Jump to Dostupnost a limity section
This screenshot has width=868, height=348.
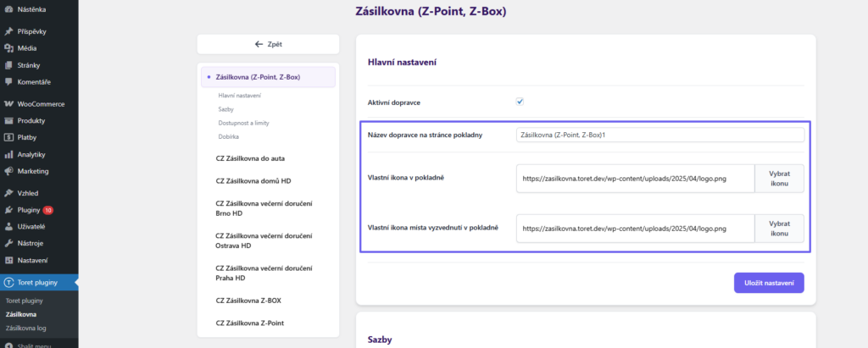243,123
